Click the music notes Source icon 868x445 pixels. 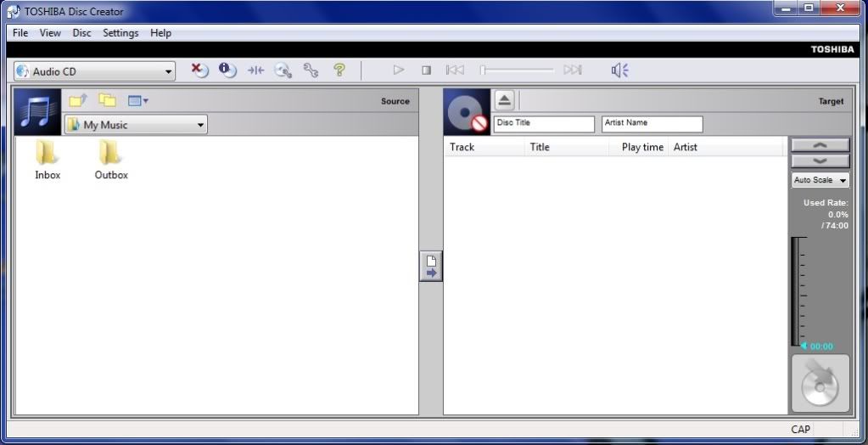(x=37, y=112)
